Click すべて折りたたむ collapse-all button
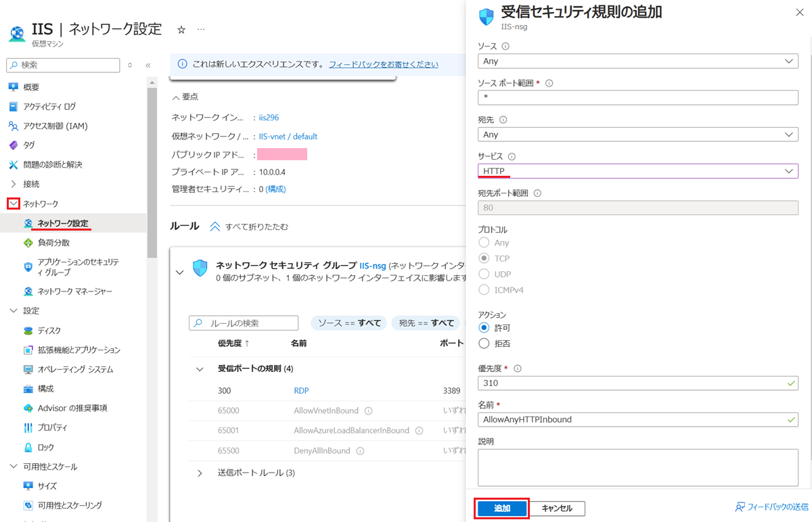Screen dimensions: 812x522 tap(249, 227)
